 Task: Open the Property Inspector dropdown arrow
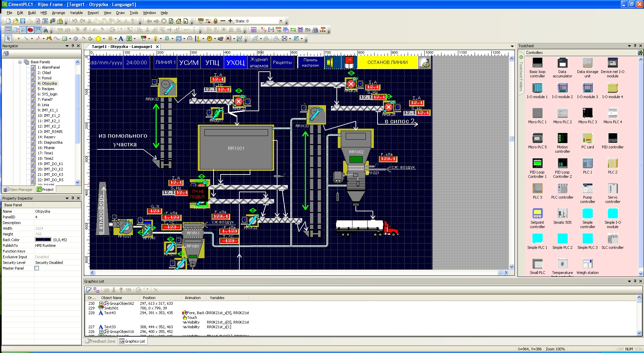67,198
